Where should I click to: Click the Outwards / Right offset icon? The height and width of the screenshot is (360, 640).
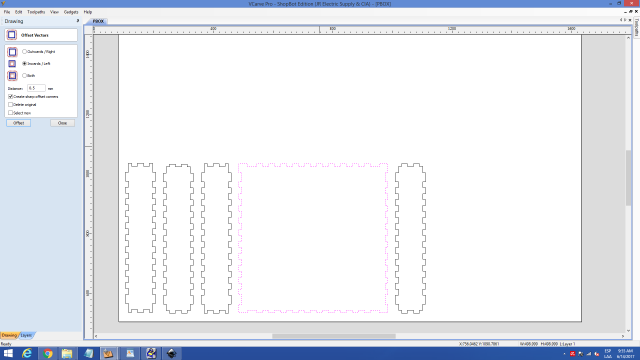pyautogui.click(x=12, y=52)
